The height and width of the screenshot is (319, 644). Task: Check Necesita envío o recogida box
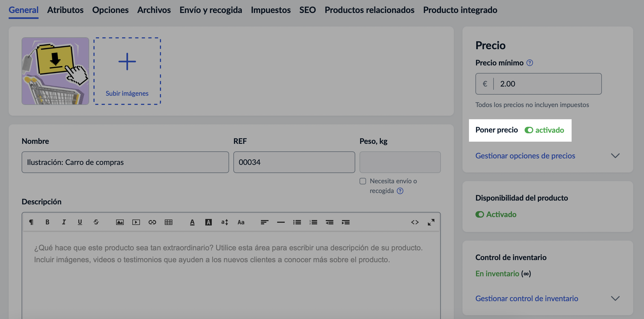point(363,181)
